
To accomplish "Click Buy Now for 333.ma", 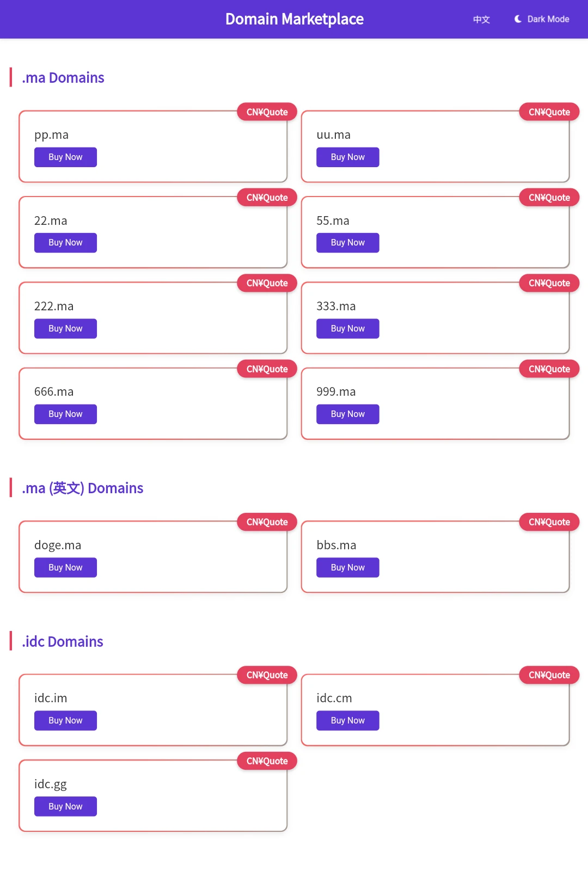I will pos(348,329).
